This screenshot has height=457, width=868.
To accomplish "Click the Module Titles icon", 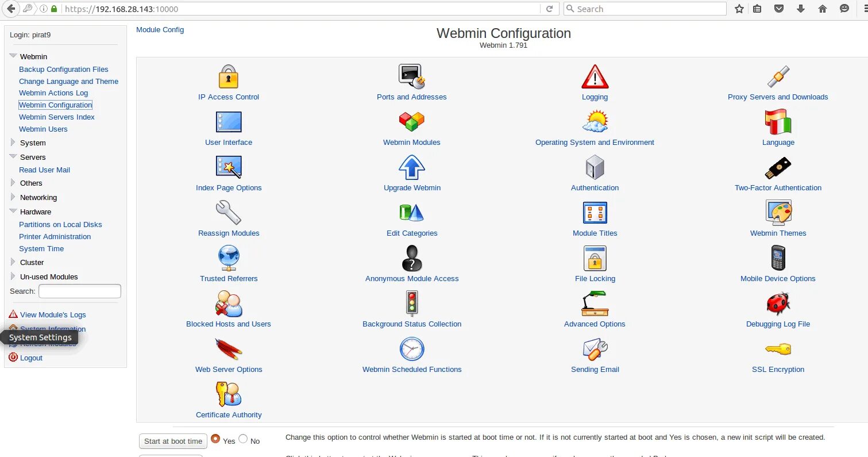I will [x=595, y=213].
